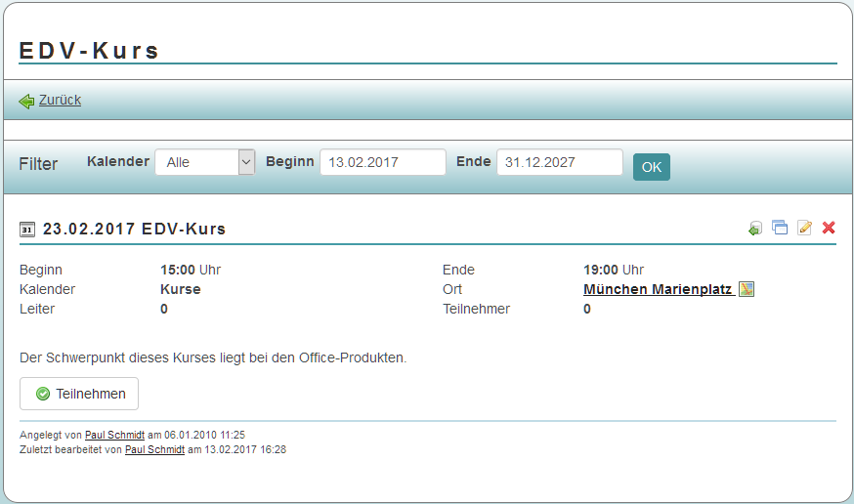Delete the event with the red X

click(x=829, y=229)
